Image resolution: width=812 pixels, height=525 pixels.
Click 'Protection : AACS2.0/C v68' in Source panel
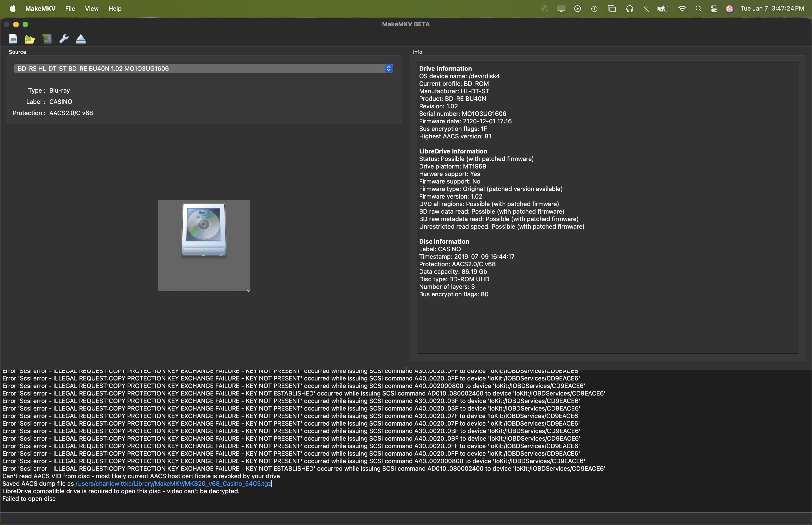click(53, 113)
